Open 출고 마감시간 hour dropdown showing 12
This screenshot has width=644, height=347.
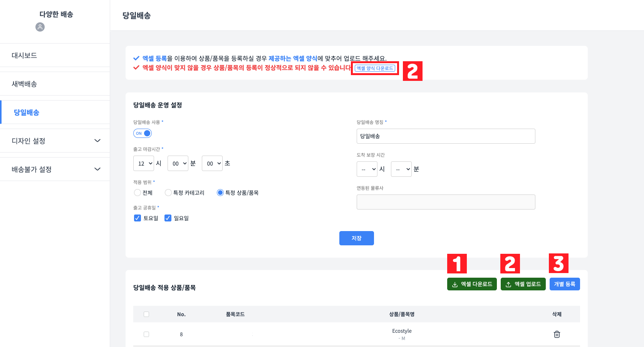[x=144, y=163]
